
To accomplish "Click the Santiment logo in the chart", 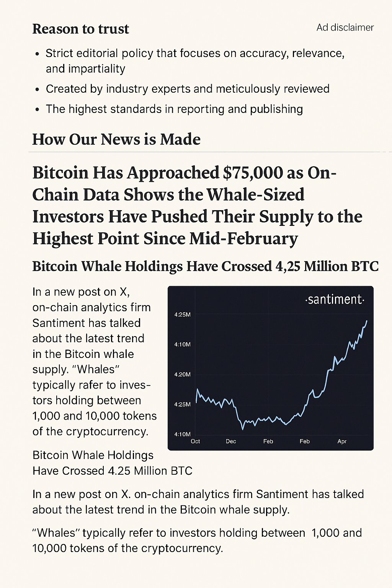I will [x=335, y=299].
